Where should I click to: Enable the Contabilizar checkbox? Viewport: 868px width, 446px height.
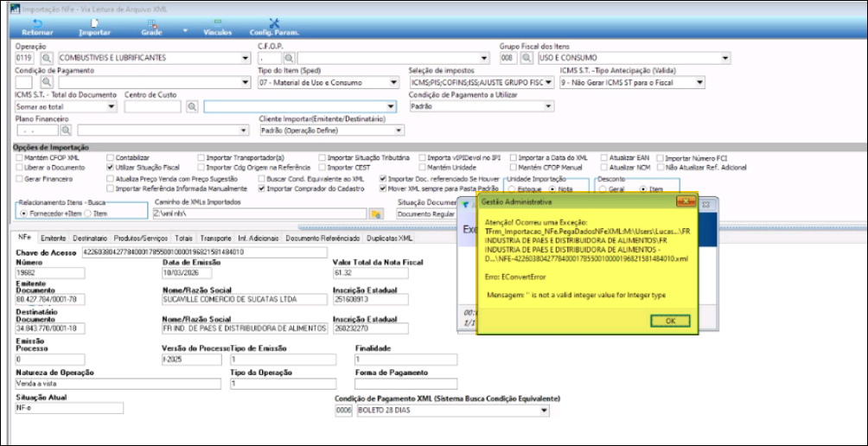tap(110, 159)
